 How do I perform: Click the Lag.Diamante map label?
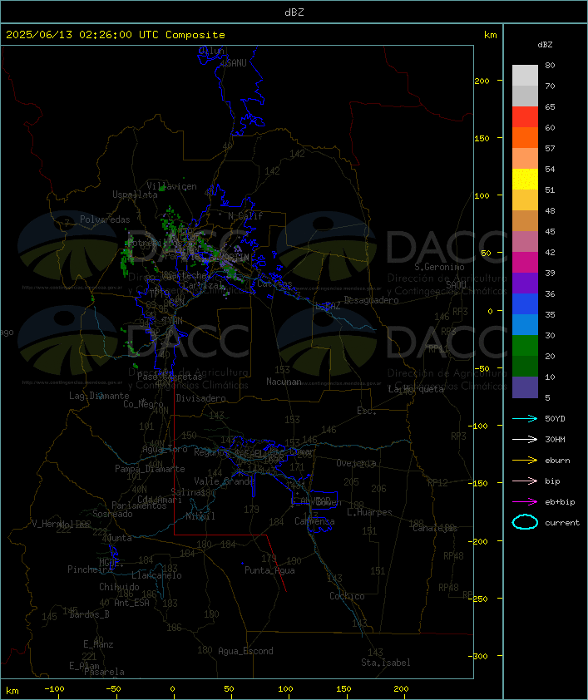click(99, 396)
